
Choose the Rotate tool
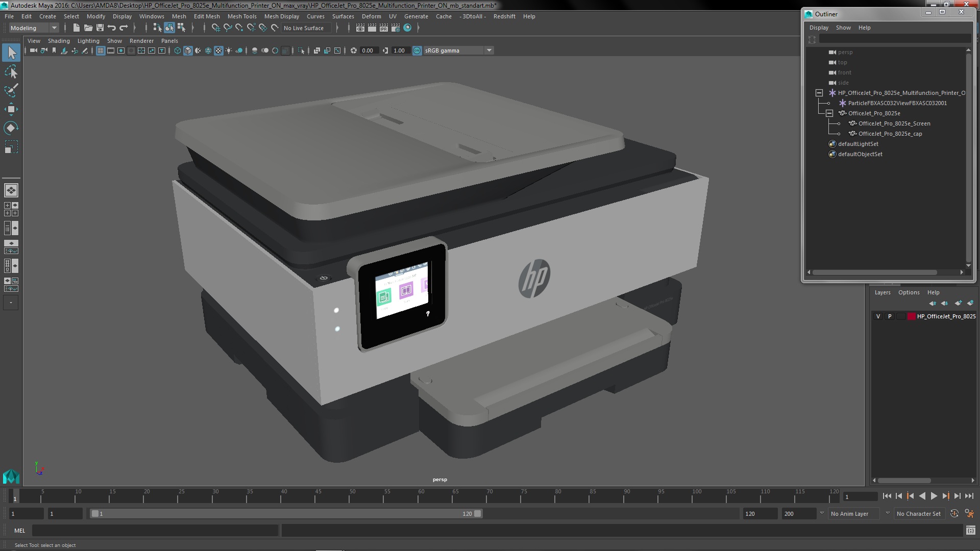point(11,128)
